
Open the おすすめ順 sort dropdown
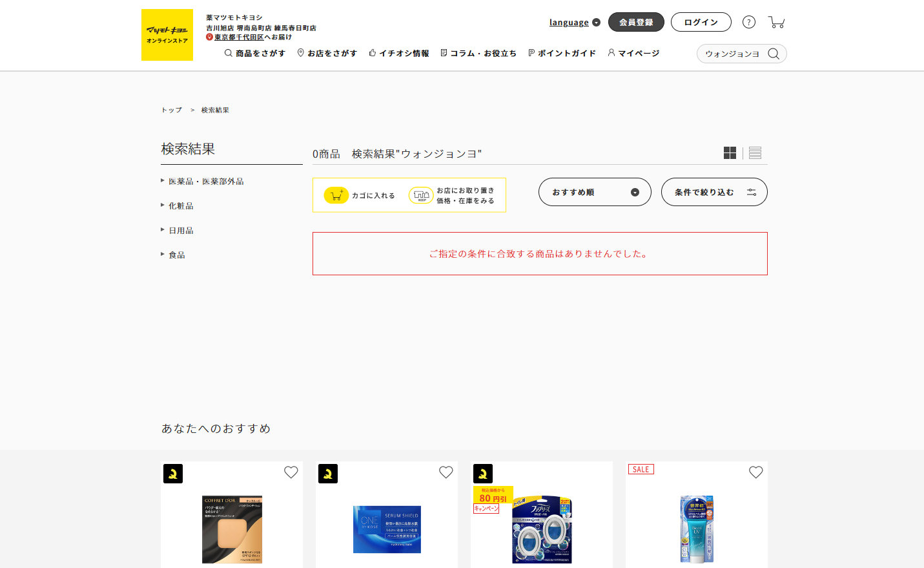click(594, 192)
